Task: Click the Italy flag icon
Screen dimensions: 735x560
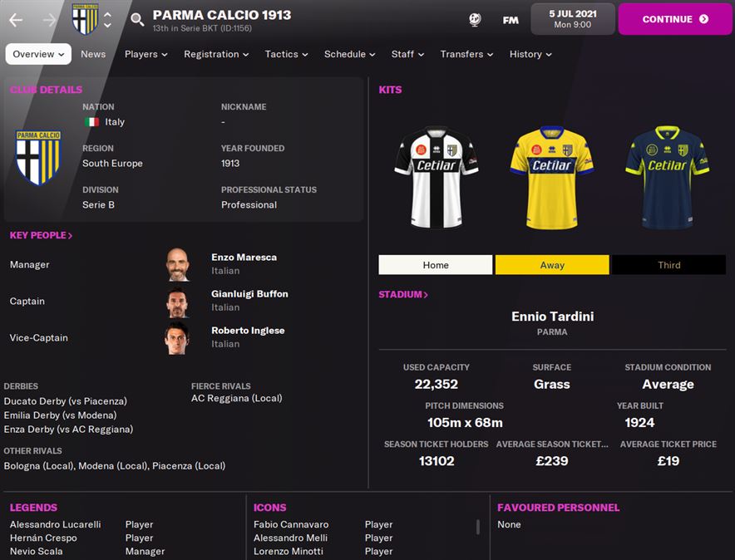Action: (91, 122)
